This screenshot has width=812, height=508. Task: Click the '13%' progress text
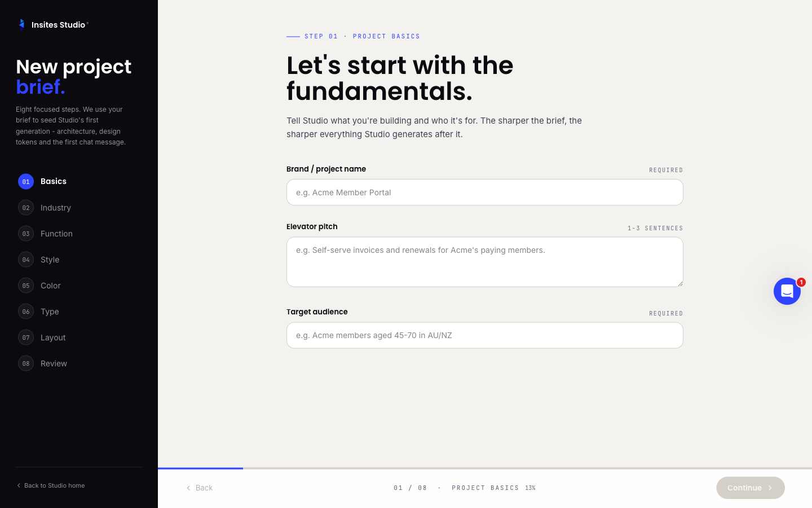pos(531,488)
